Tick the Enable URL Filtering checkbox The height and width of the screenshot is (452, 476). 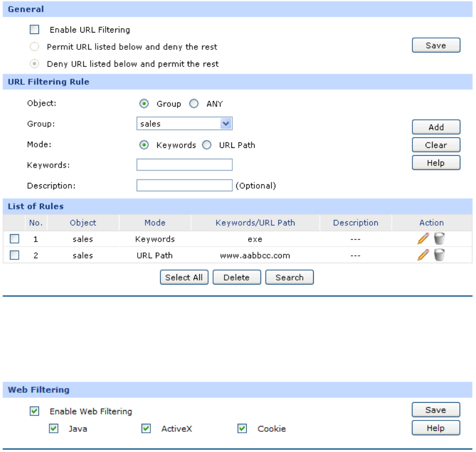[x=35, y=30]
